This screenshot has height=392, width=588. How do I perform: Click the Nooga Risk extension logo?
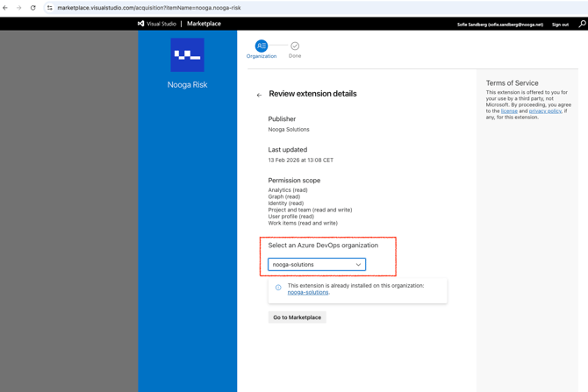[188, 54]
